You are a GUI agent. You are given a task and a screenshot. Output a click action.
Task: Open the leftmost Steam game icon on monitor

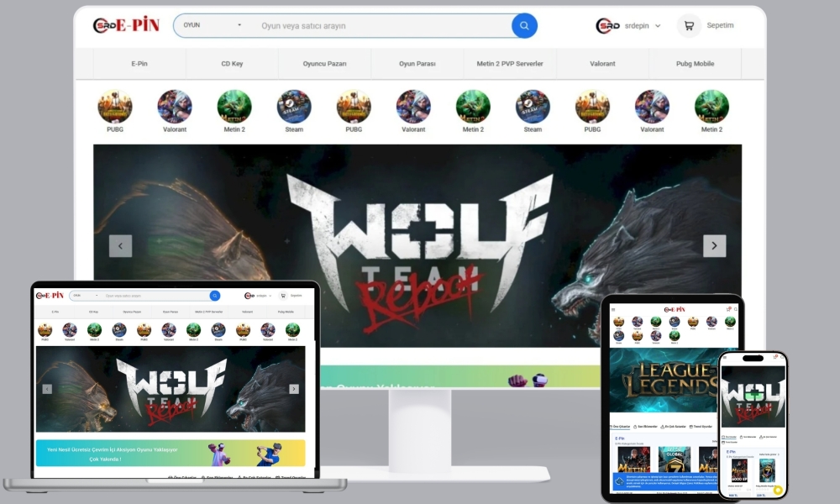click(x=294, y=107)
